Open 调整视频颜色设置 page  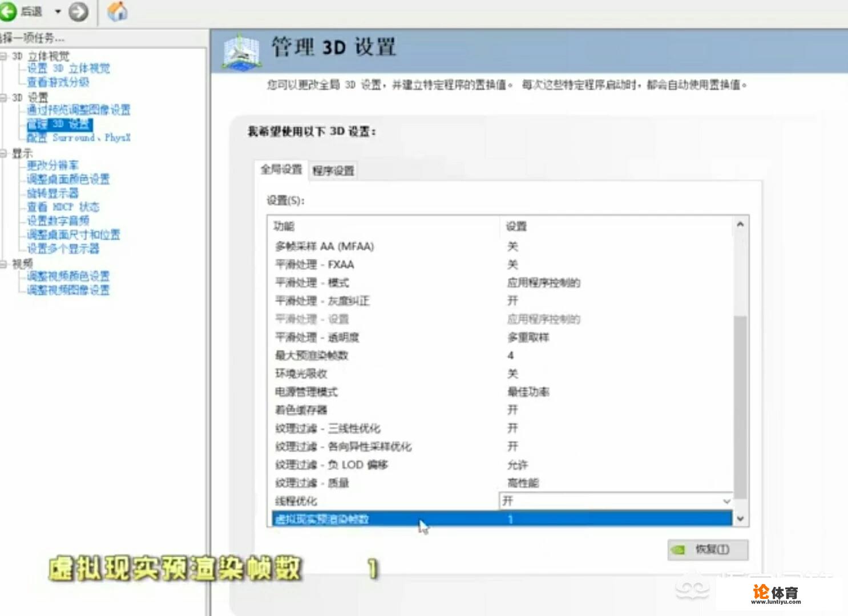click(x=68, y=276)
